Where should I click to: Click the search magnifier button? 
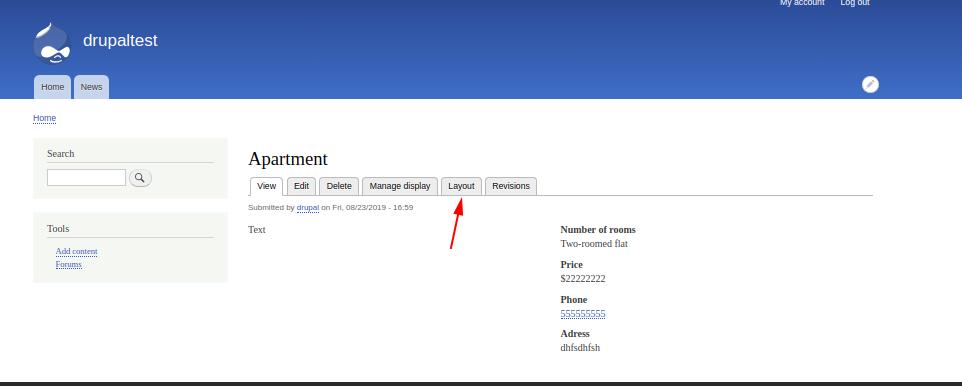(140, 178)
